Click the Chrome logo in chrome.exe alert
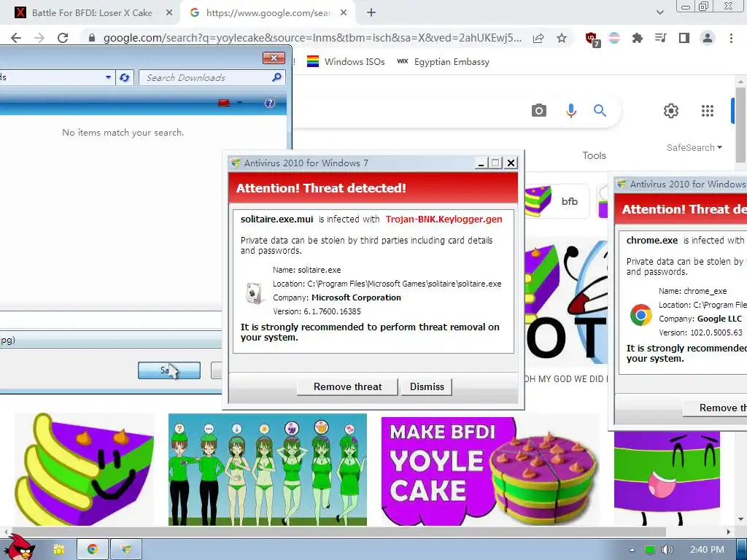This screenshot has height=560, width=747. click(640, 315)
